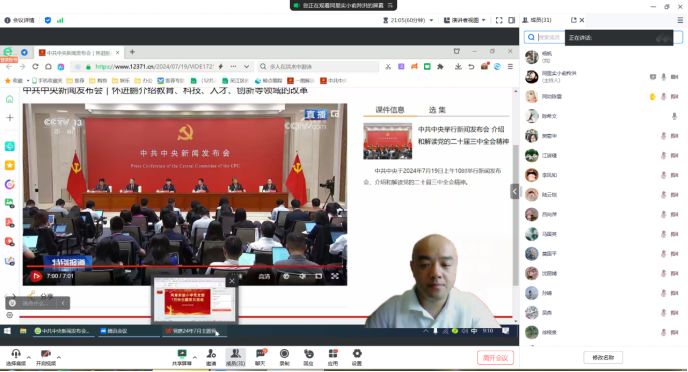Open the browser hamburger menu
Image resolution: width=688 pixels, height=372 pixels.
pyautogui.click(x=510, y=67)
